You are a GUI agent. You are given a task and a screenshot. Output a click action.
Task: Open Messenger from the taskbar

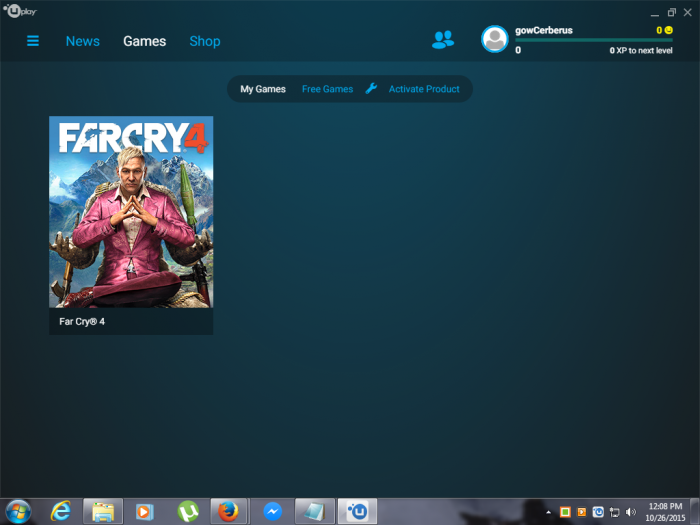(272, 512)
